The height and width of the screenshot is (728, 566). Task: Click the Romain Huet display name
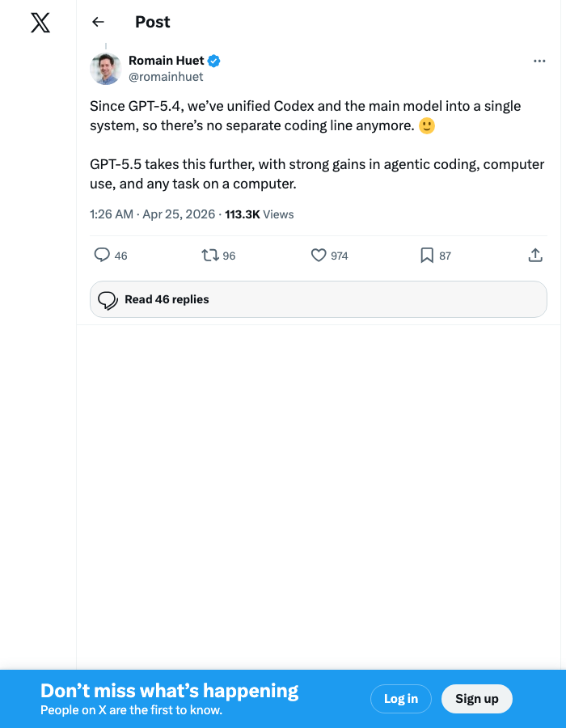(x=167, y=61)
